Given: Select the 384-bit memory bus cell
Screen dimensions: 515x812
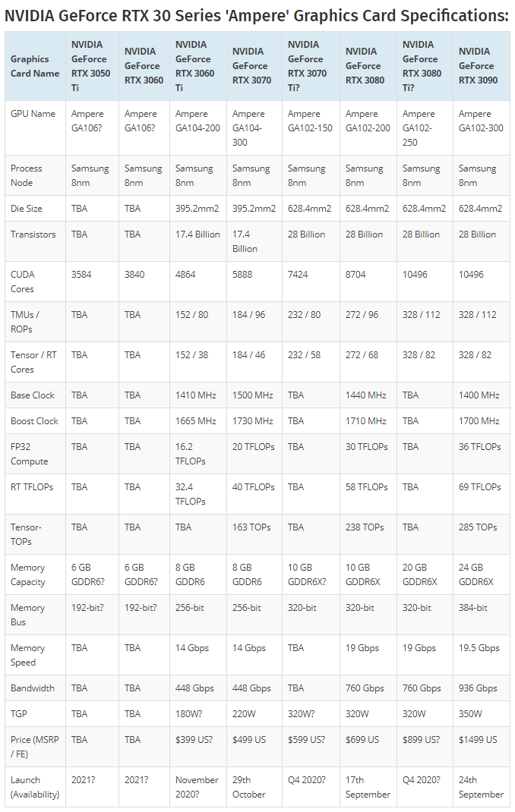Looking at the screenshot, I should click(474, 608).
